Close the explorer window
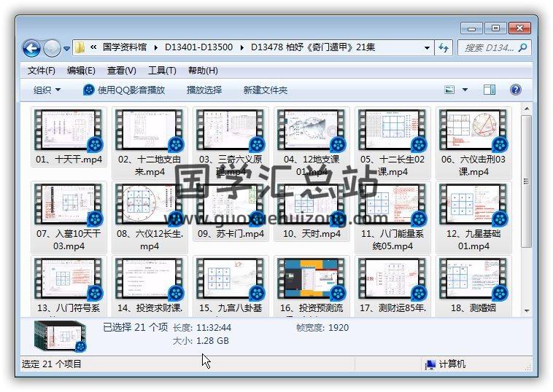Image resolution: width=553 pixels, height=392 pixels. 519,28
